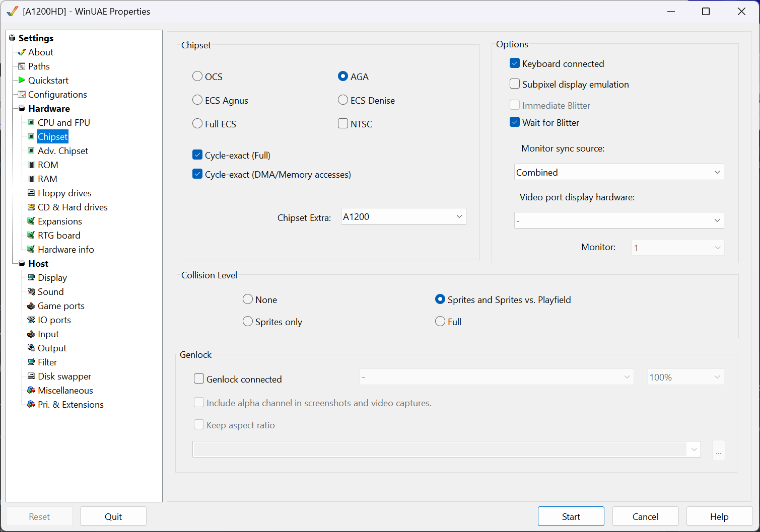The width and height of the screenshot is (760, 532).
Task: Select Full collision level option
Action: tap(440, 322)
